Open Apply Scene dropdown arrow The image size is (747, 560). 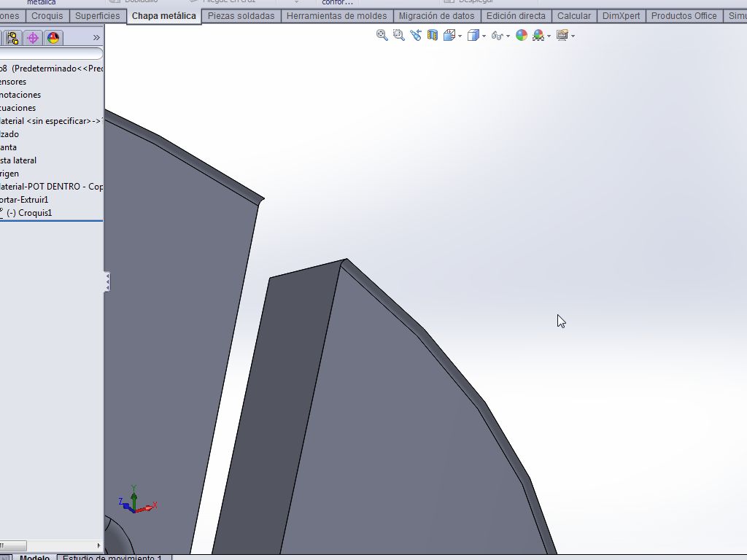coord(549,36)
